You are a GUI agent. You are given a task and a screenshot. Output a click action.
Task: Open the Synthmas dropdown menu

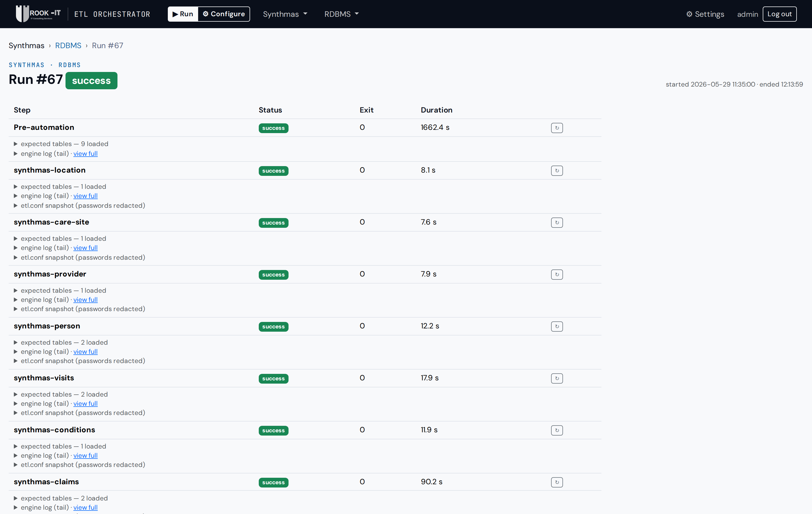285,14
